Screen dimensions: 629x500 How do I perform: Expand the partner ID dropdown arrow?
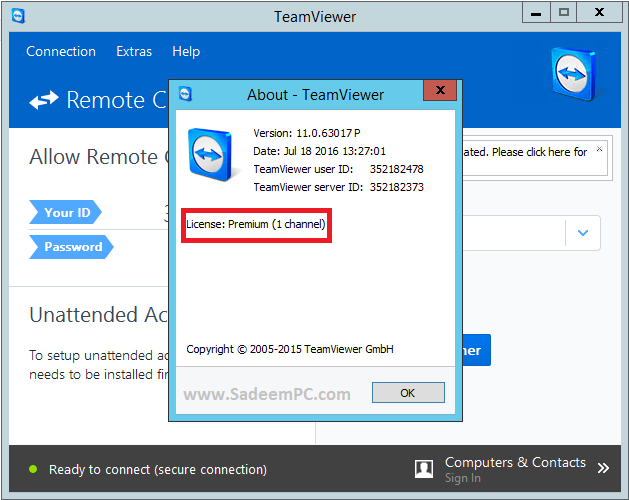click(x=583, y=233)
